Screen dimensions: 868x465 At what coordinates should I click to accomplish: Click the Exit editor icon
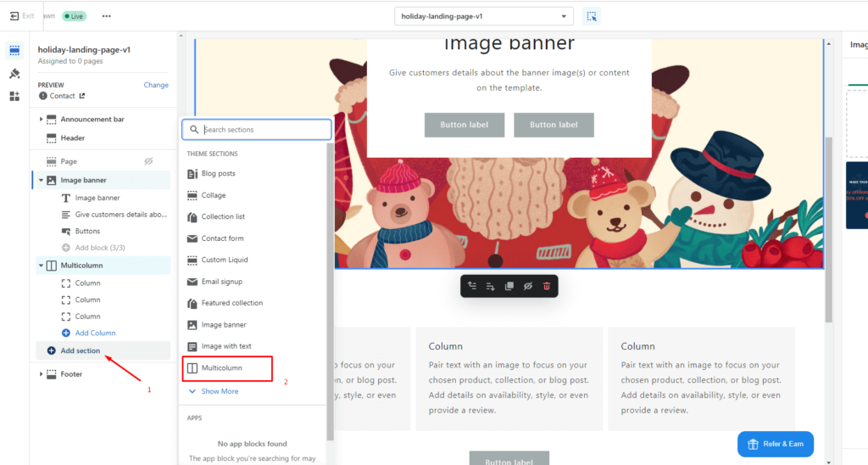(x=14, y=16)
